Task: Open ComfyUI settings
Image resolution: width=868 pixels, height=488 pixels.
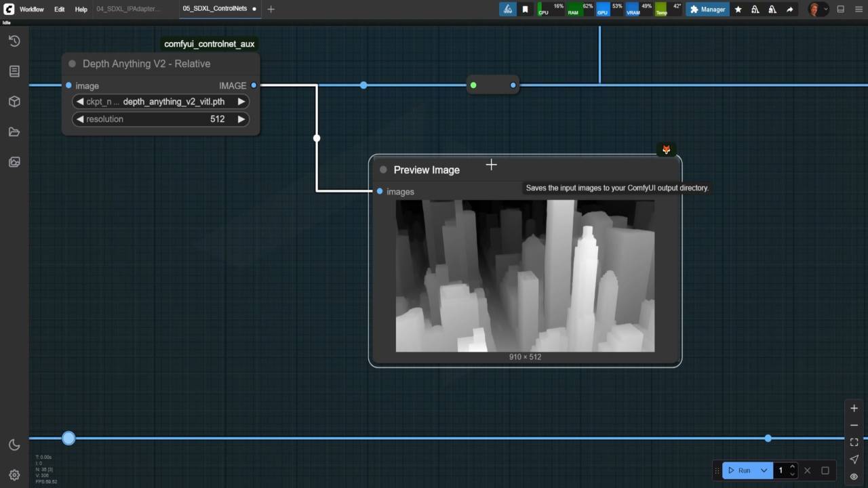Action: coord(14,474)
